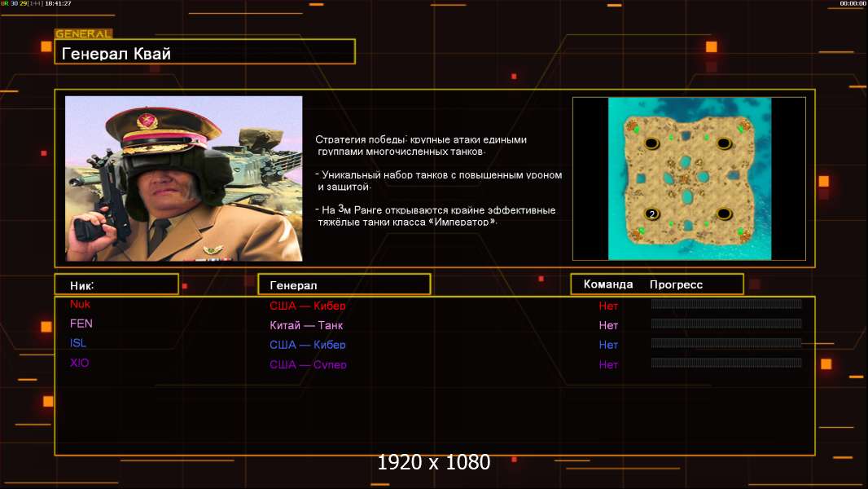Select the top-right start position on the minimap
Image resolution: width=868 pixels, height=489 pixels.
(x=723, y=144)
